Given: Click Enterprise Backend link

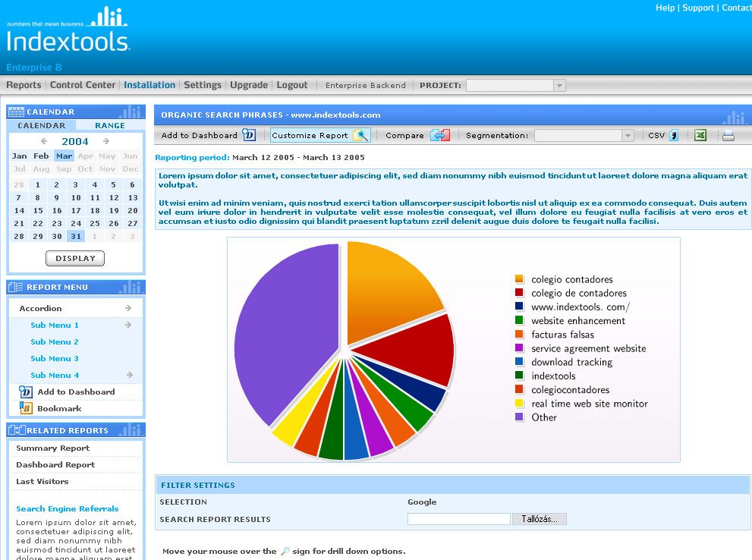Looking at the screenshot, I should pos(366,85).
